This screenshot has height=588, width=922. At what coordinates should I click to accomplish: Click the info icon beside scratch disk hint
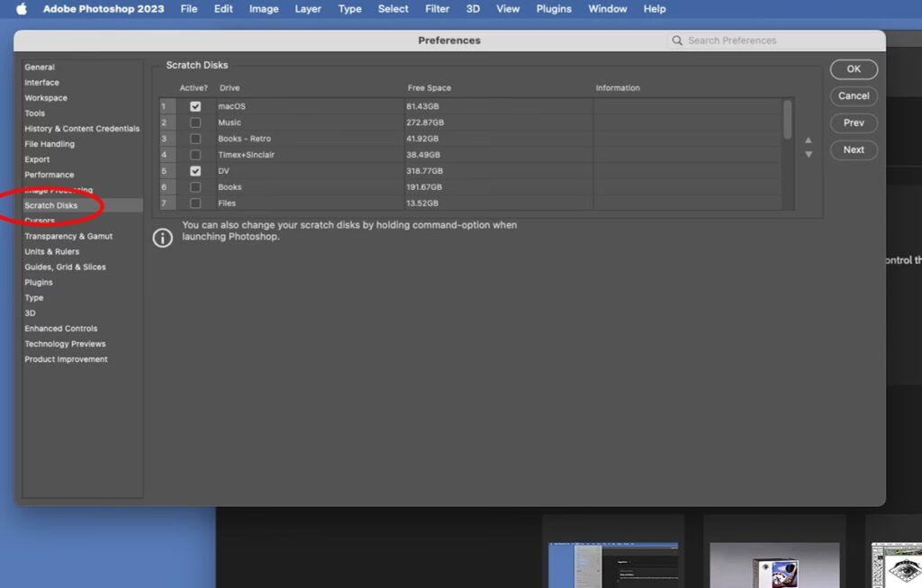[x=162, y=238]
